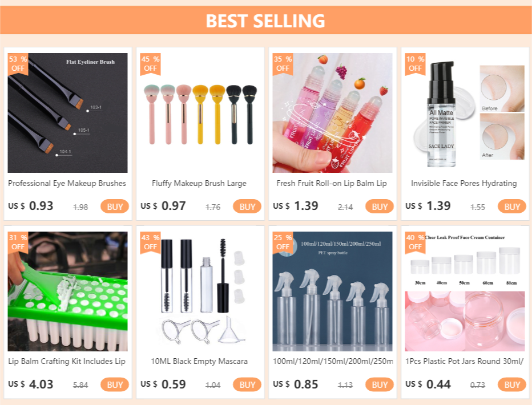This screenshot has height=405, width=532.
Task: Buy the Fresh Fruit Roll-on Lip Balm
Action: pyautogui.click(x=380, y=206)
